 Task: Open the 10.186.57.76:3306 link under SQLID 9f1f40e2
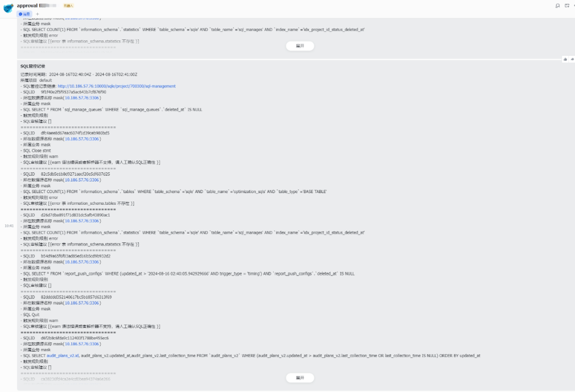click(82, 98)
